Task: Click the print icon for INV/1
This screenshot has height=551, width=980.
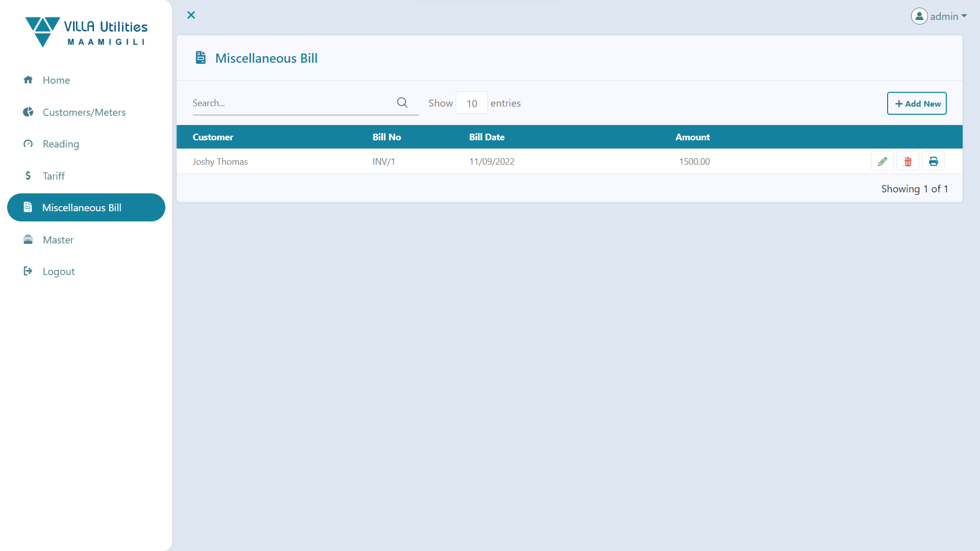Action: [933, 161]
